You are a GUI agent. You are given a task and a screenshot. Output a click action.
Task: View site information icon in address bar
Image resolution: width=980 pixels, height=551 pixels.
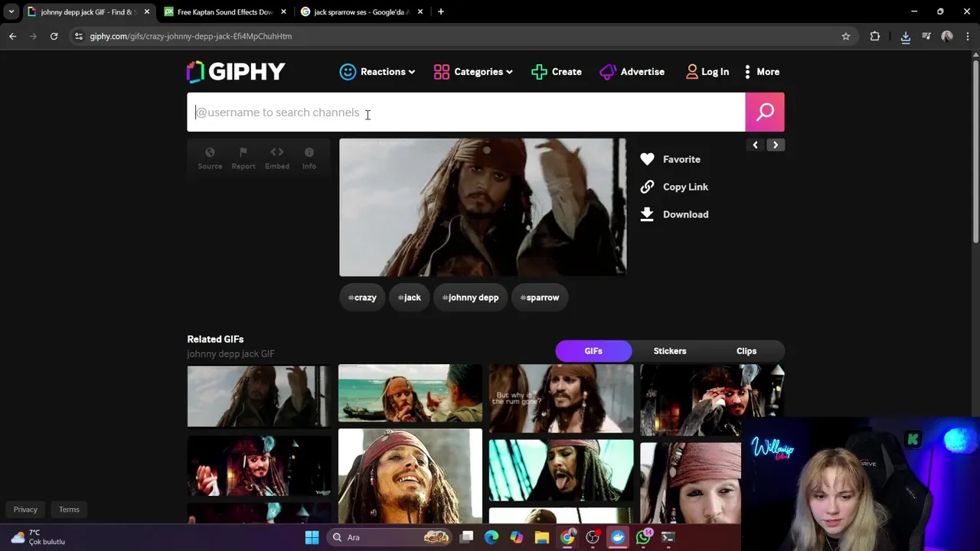(x=78, y=36)
